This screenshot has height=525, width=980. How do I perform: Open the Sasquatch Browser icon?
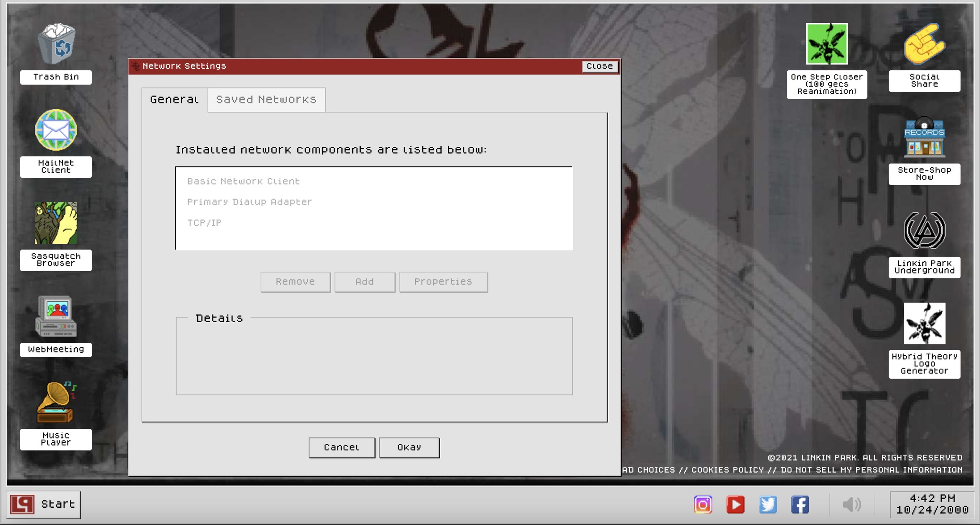[x=56, y=223]
